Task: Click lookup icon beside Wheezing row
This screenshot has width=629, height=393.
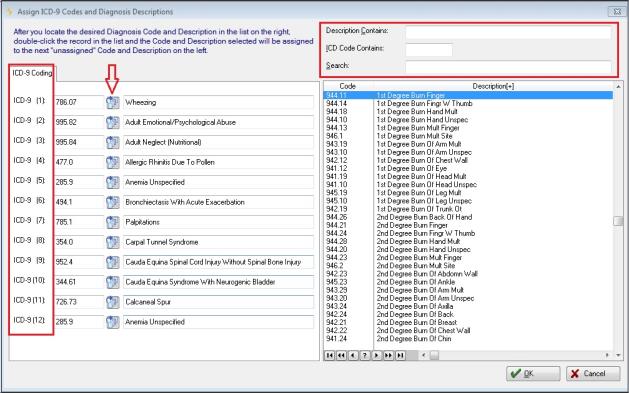Action: [x=113, y=102]
